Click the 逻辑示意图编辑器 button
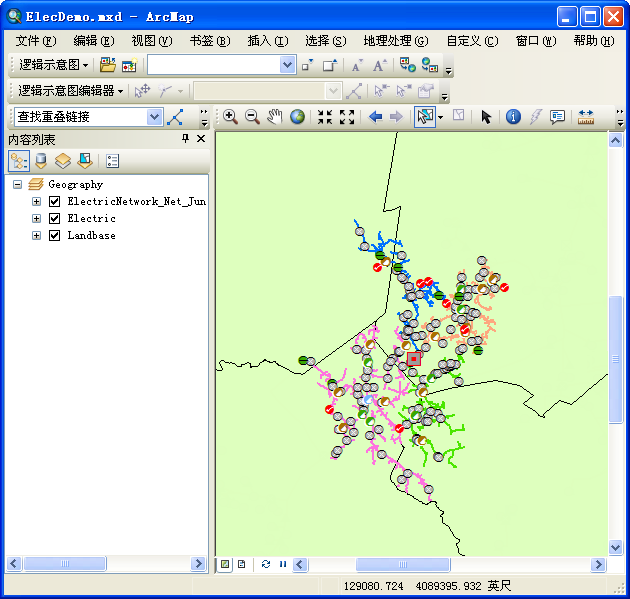The width and height of the screenshot is (630, 599). pyautogui.click(x=70, y=91)
